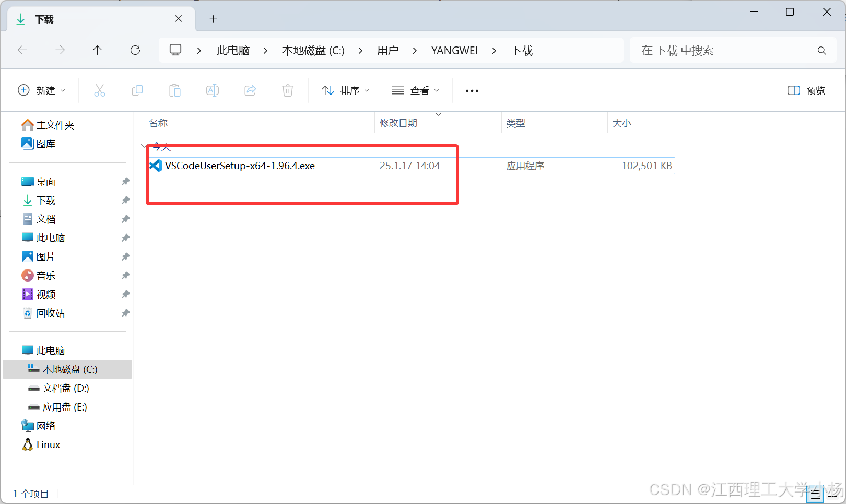846x504 pixels.
Task: Sort by 名称 column header
Action: (158, 123)
